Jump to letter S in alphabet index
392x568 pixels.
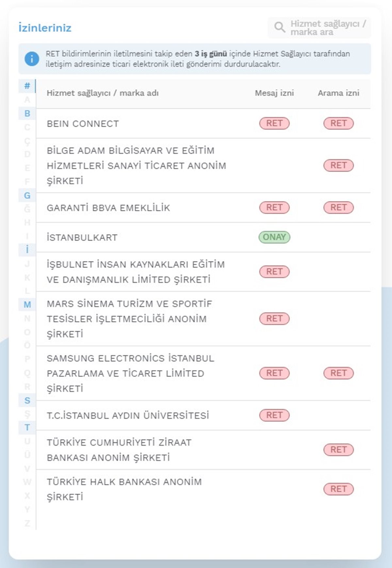point(27,400)
